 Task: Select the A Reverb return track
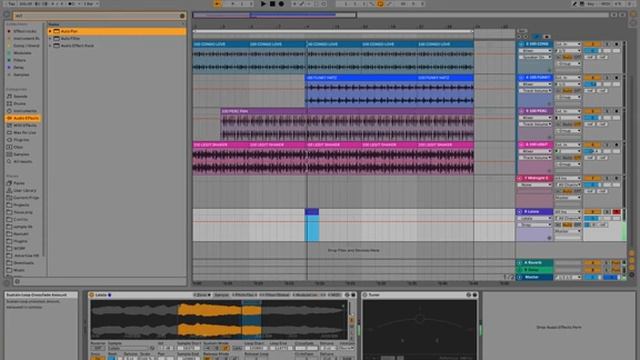pos(535,262)
